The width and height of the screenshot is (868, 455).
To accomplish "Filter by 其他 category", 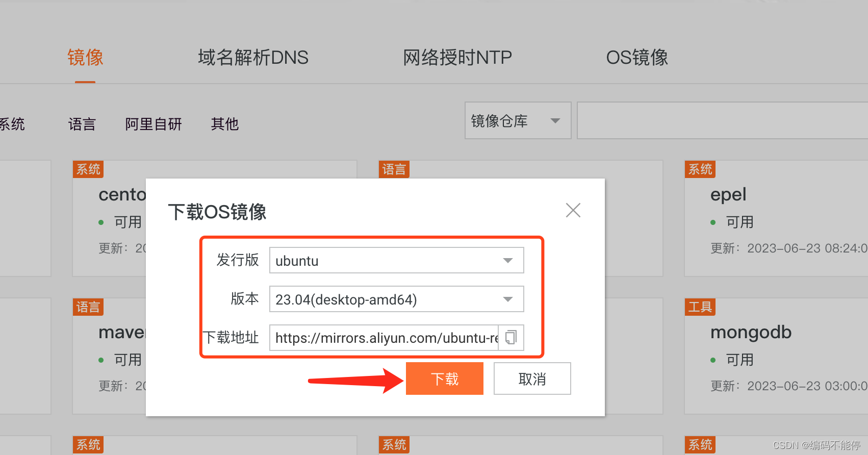I will 225,124.
